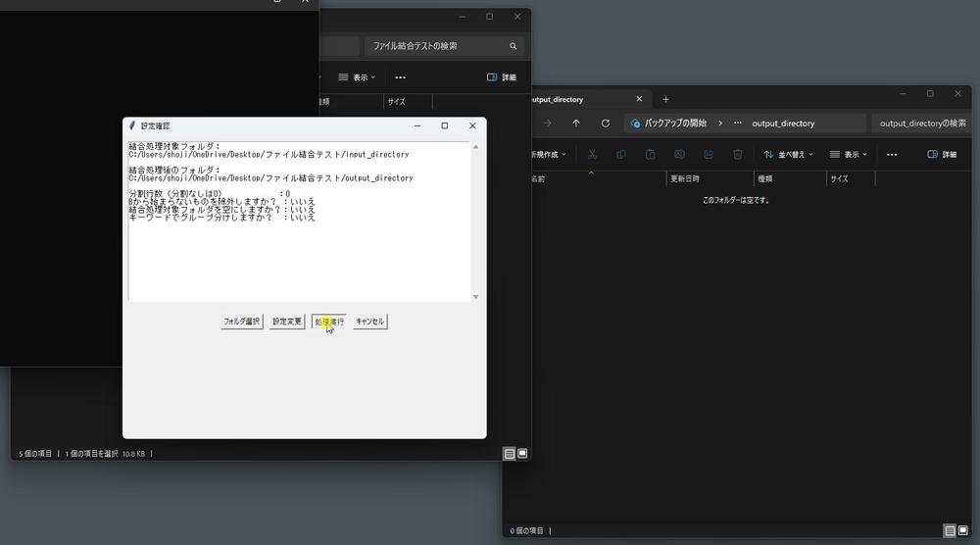Click the feather icon in the 設定確認 title bar
This screenshot has height=545, width=980.
(132, 125)
